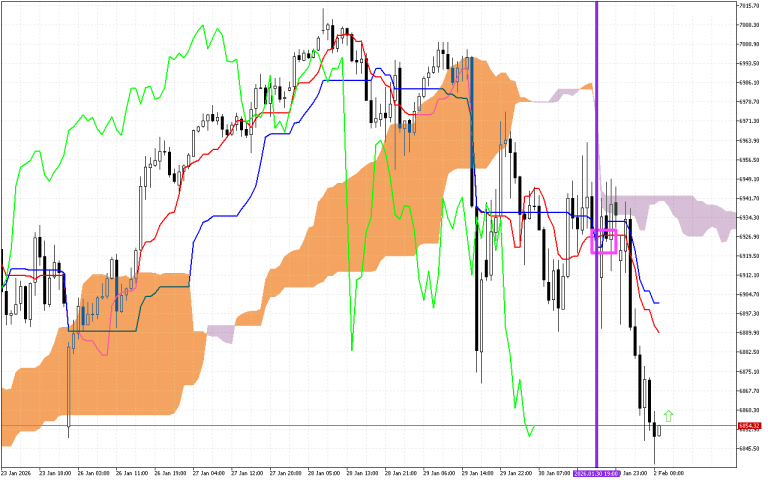Click the 6993.50 price axis label
Viewport: 768px width, 480px height.
(750, 63)
